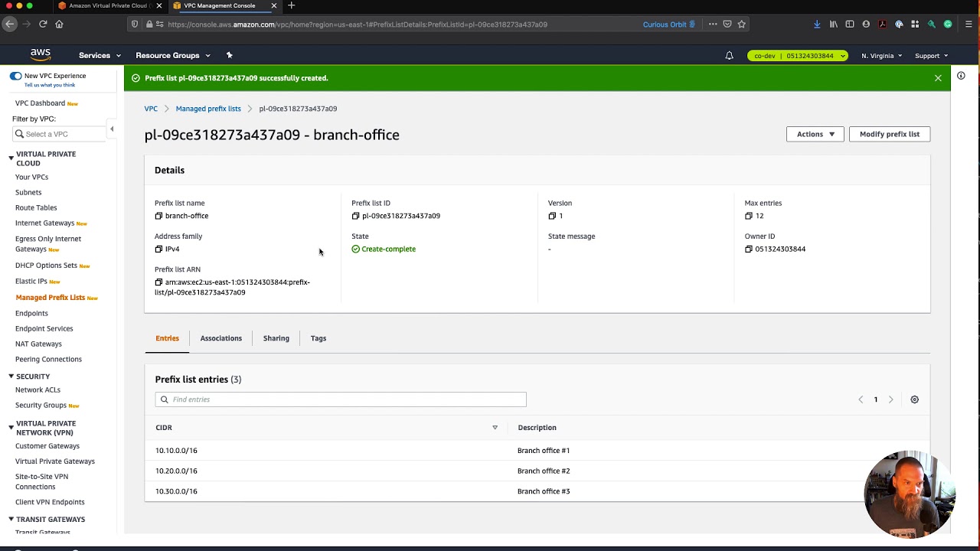The image size is (980, 551).
Task: Sort entries by the CIDR column arrow
Action: click(x=495, y=428)
